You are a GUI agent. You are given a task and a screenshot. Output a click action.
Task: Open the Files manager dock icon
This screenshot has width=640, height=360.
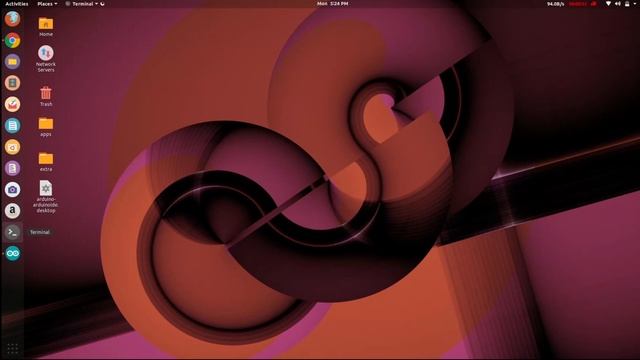[13, 62]
